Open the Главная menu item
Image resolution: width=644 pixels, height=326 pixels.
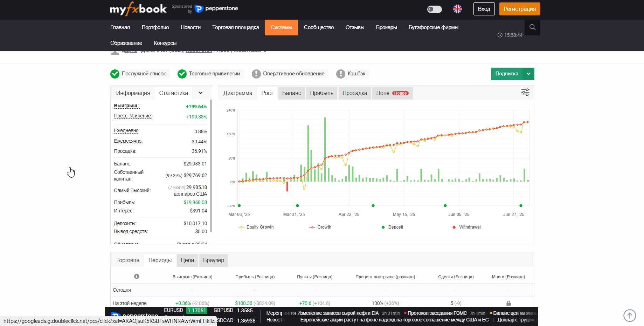point(120,27)
